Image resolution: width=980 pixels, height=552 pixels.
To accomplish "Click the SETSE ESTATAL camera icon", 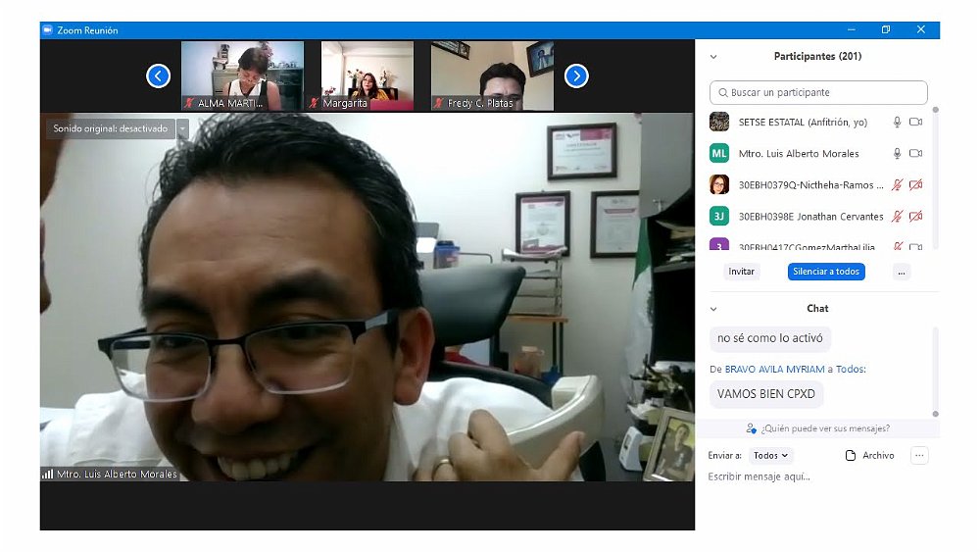I will [916, 123].
